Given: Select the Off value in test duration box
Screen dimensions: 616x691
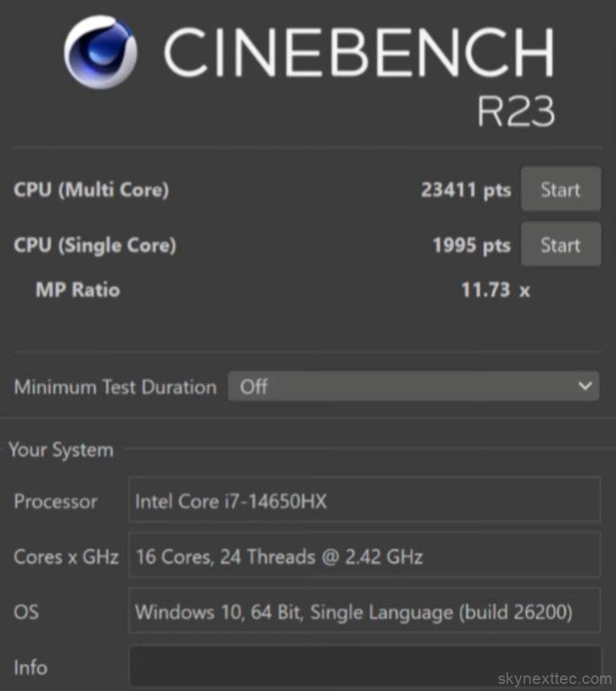Looking at the screenshot, I should pos(254,387).
